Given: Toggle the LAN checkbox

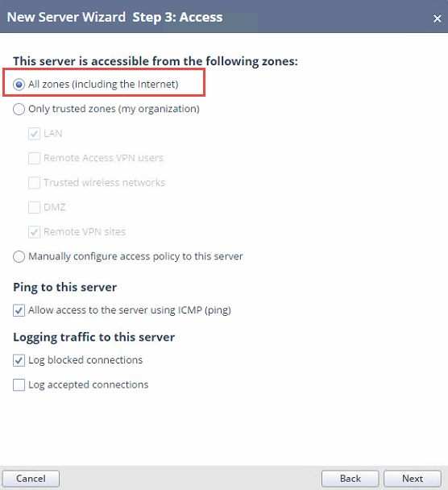Looking at the screenshot, I should [x=34, y=134].
